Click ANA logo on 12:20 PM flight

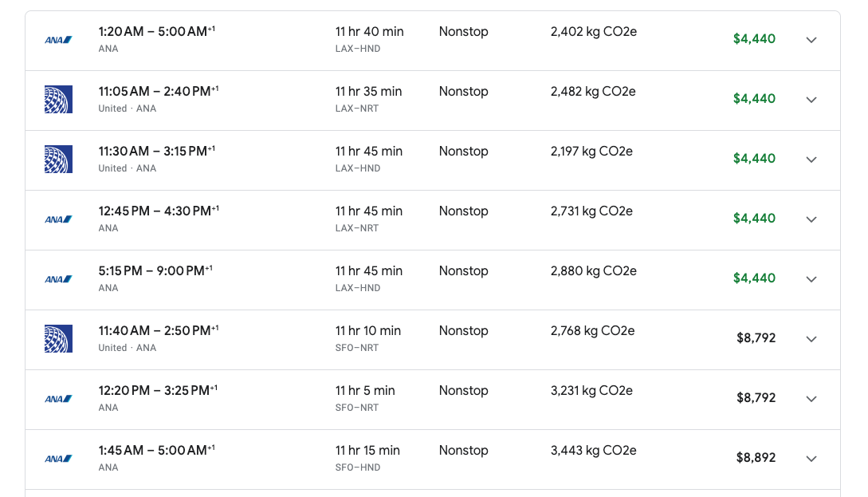coord(58,399)
